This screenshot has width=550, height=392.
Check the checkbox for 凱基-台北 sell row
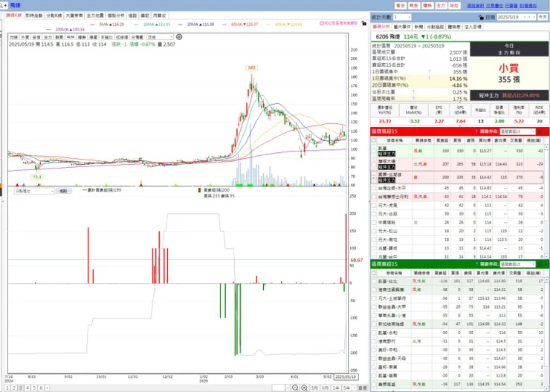[x=374, y=281]
